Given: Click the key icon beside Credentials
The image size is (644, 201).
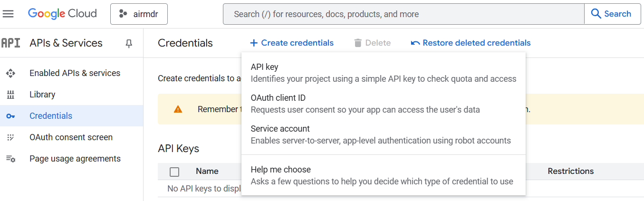Looking at the screenshot, I should [x=10, y=116].
